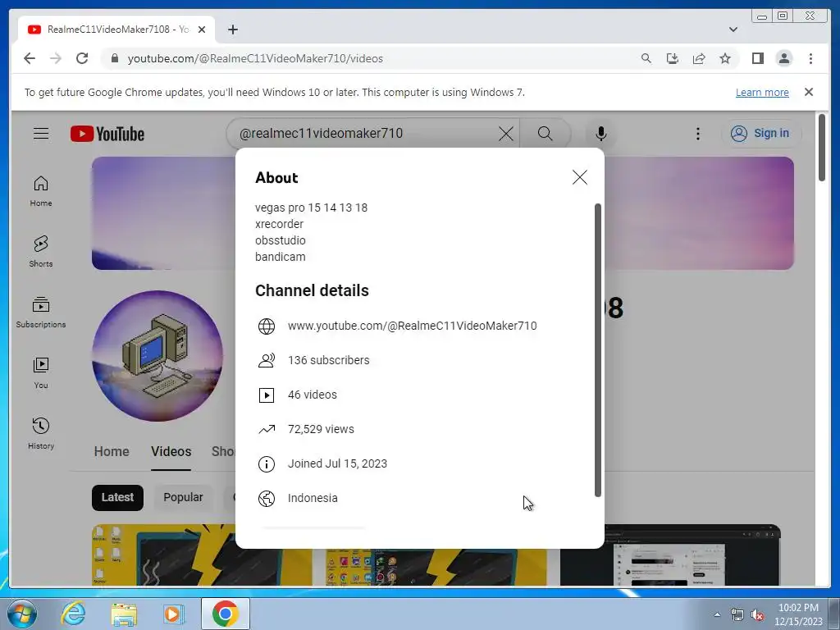Select the channel Home tab
840x630 pixels.
(112, 452)
